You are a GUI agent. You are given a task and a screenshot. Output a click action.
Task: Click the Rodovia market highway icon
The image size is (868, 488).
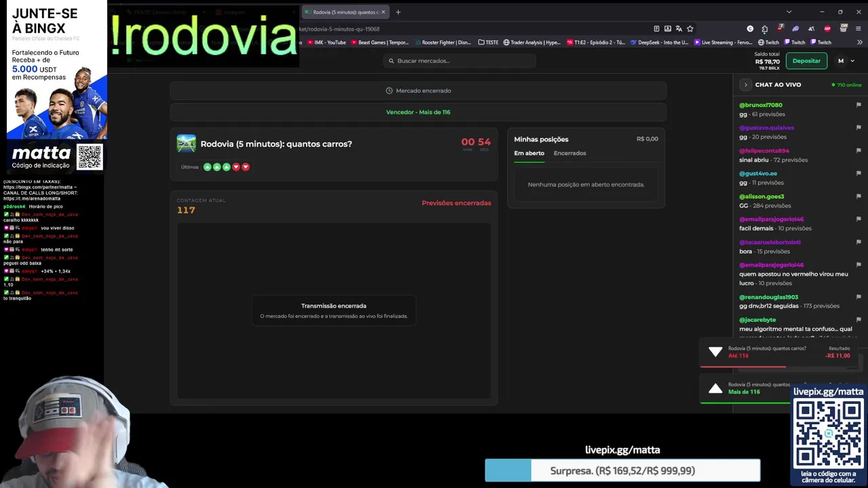pos(186,144)
